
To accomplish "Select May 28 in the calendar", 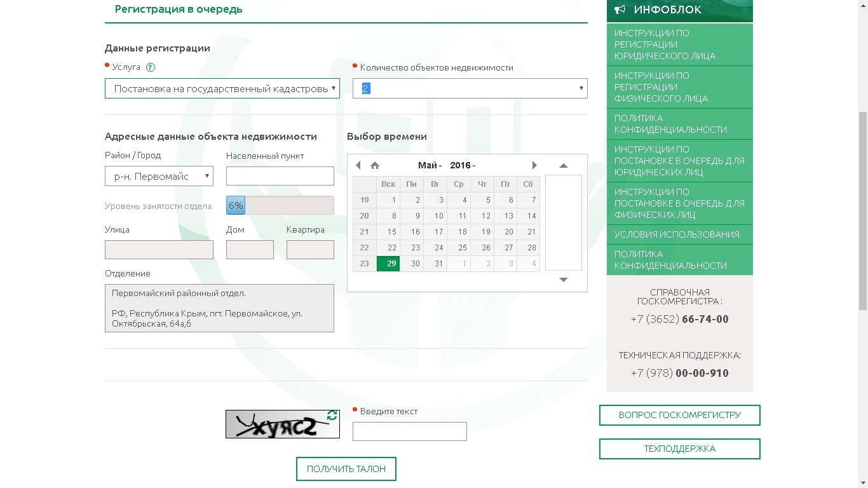I will (x=528, y=248).
